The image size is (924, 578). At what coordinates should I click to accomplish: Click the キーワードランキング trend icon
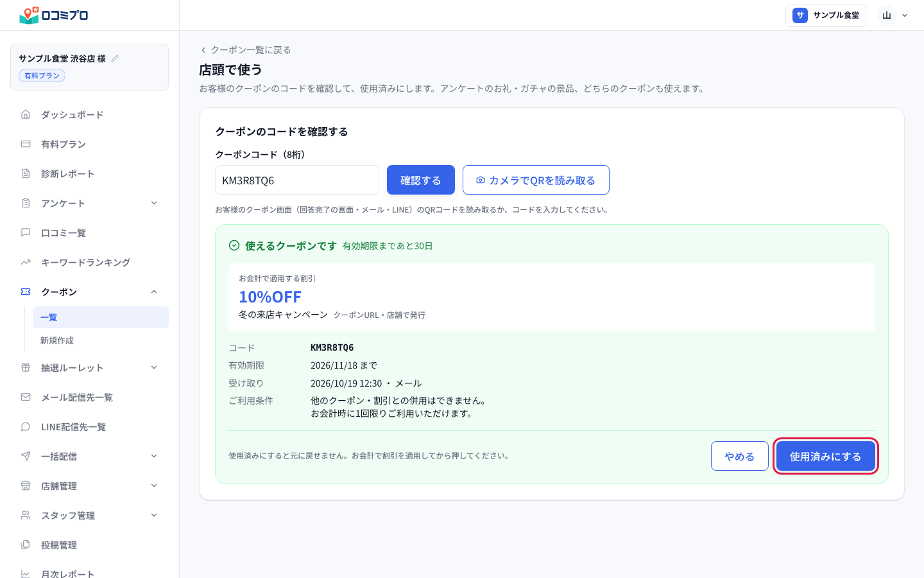tap(26, 262)
